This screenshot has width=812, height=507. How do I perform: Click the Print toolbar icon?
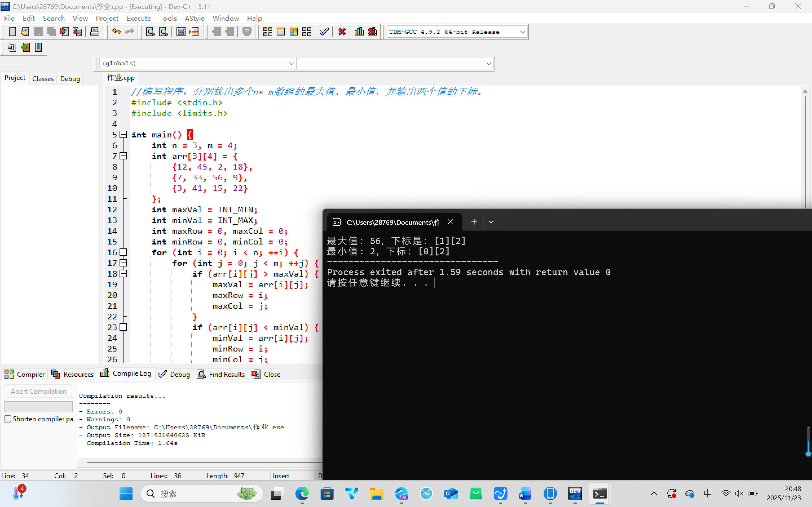tap(95, 32)
